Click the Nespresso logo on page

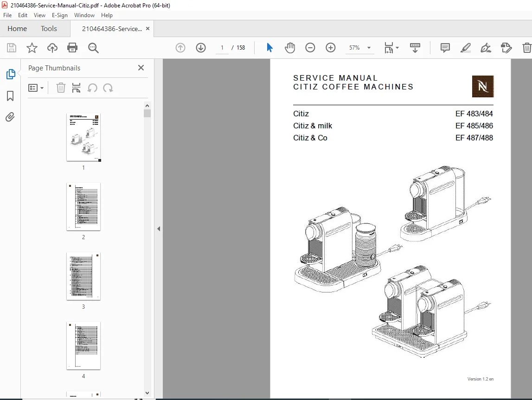pyautogui.click(x=483, y=86)
